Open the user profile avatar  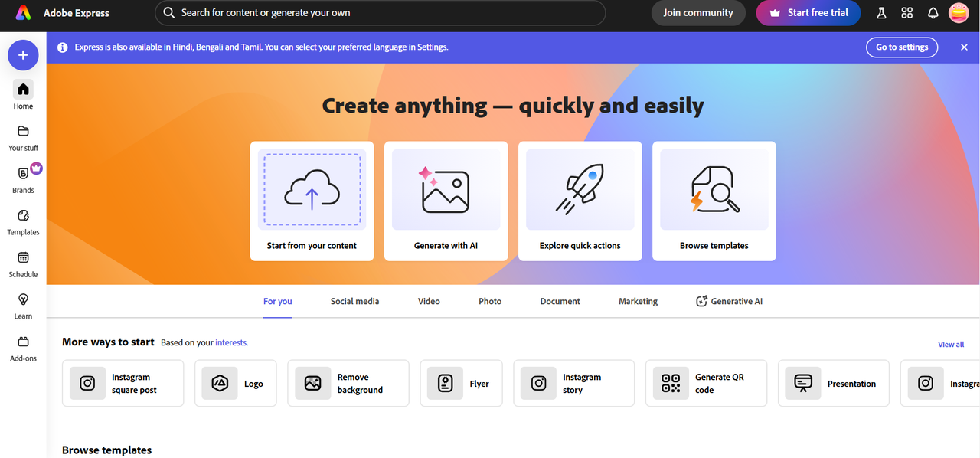coord(959,13)
